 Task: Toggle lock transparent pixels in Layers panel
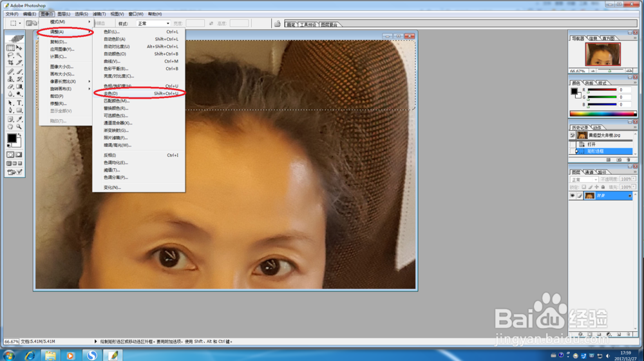point(583,187)
